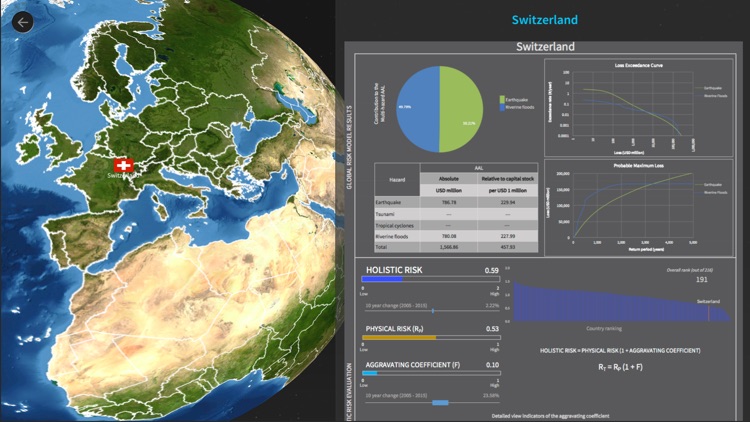750x422 pixels.
Task: Select the Tropical cyclones row label
Action: coord(394,225)
